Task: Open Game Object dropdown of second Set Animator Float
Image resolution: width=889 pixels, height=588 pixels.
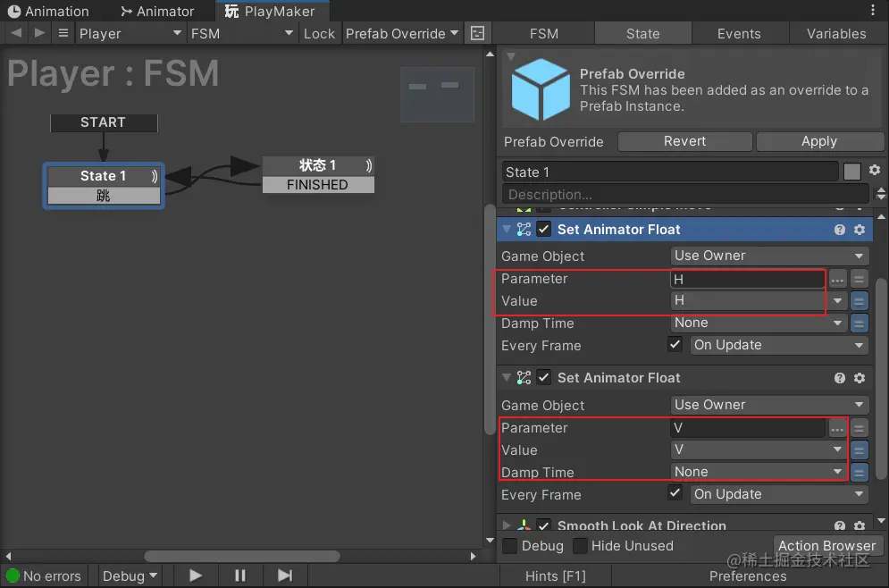Action: pyautogui.click(x=768, y=405)
